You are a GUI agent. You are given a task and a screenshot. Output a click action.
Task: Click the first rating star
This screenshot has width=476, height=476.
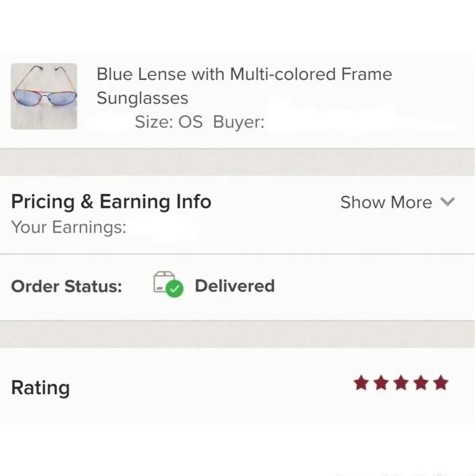[x=360, y=382]
